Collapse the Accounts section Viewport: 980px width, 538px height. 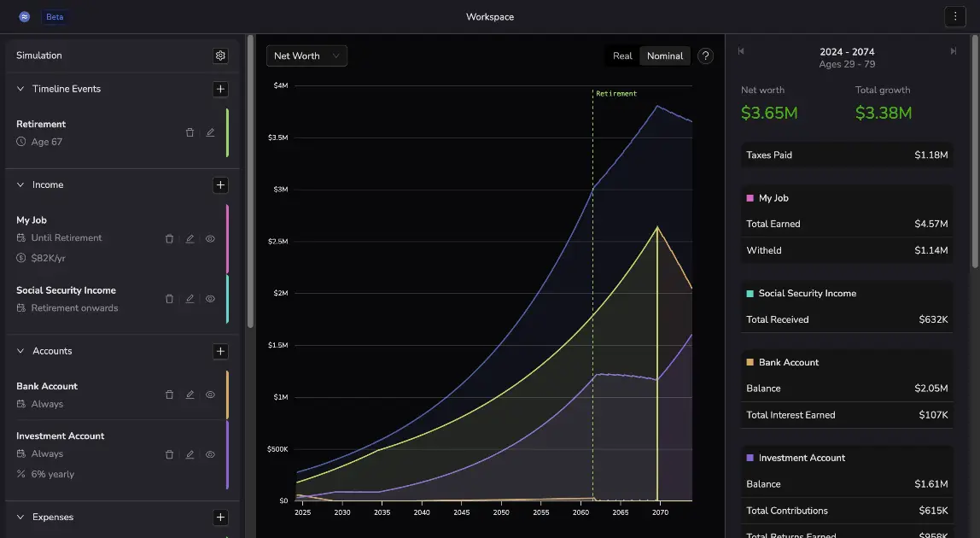pos(20,351)
